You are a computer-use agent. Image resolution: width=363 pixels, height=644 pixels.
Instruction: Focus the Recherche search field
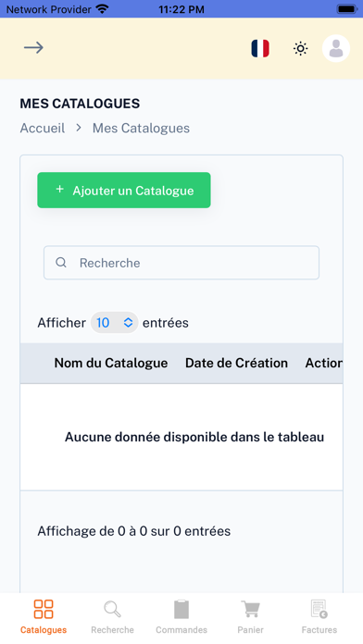181,263
